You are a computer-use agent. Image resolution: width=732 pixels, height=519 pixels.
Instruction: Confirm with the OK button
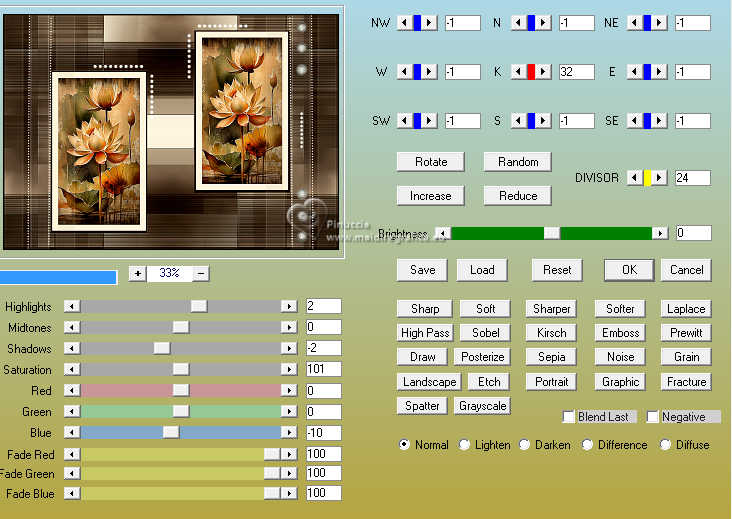(629, 270)
